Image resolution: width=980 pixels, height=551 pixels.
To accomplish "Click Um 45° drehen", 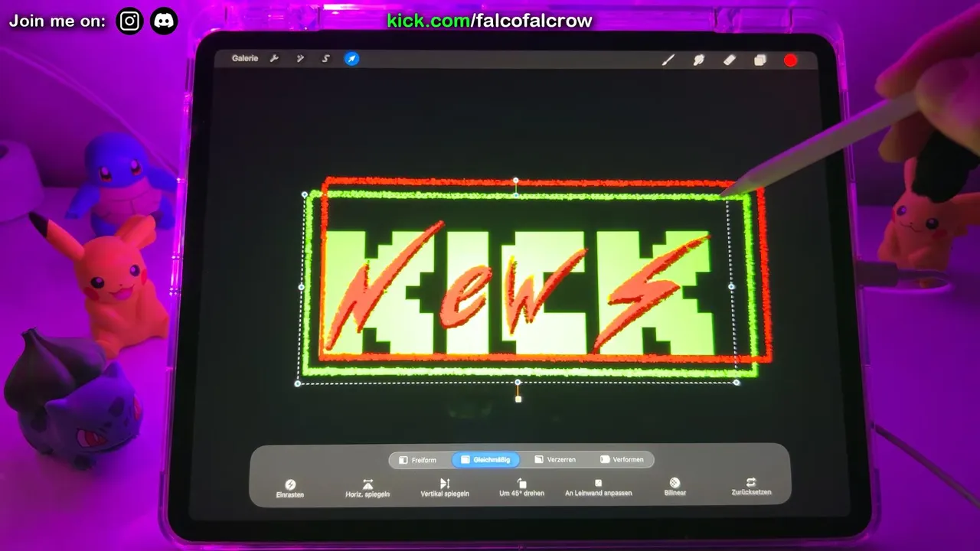I will point(521,488).
